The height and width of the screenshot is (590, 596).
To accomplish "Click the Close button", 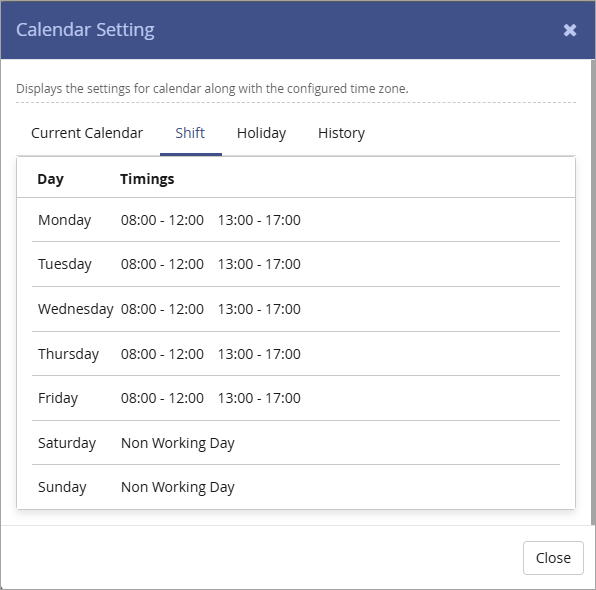I will pyautogui.click(x=553, y=558).
